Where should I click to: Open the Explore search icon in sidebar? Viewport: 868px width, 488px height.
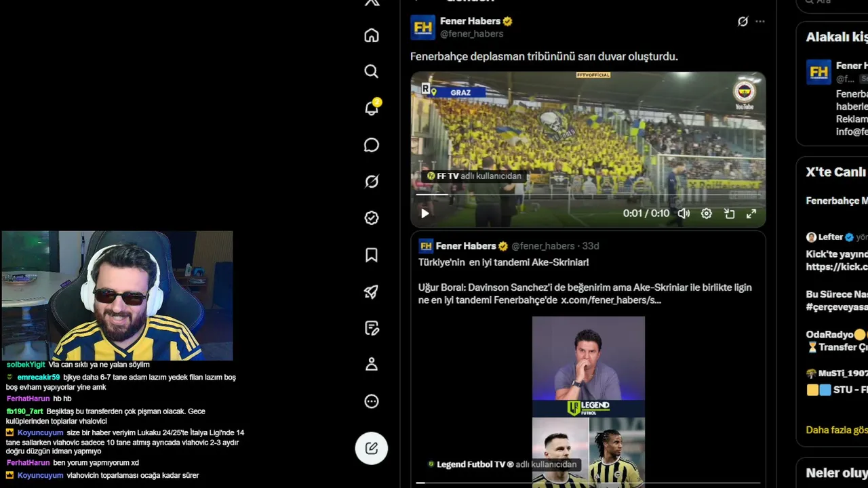(x=372, y=71)
